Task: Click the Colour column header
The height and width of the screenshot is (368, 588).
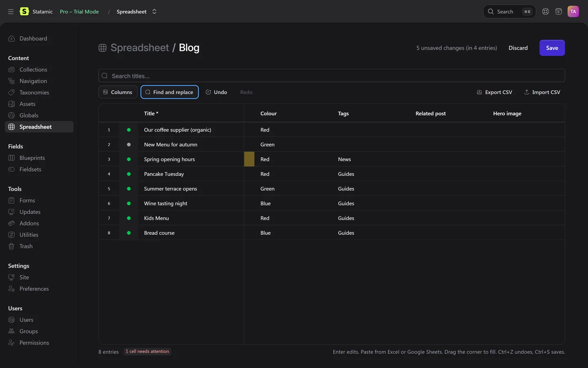Action: pyautogui.click(x=269, y=113)
